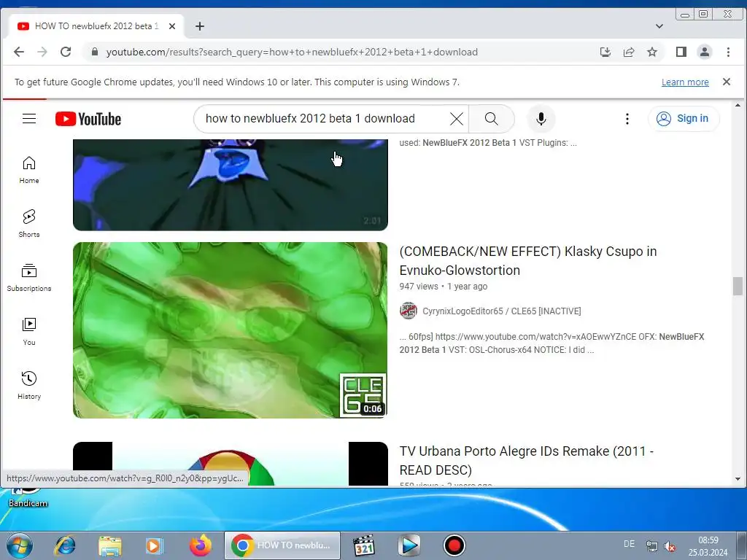Click the red record taskbar icon
The width and height of the screenshot is (747, 560).
[x=454, y=545]
